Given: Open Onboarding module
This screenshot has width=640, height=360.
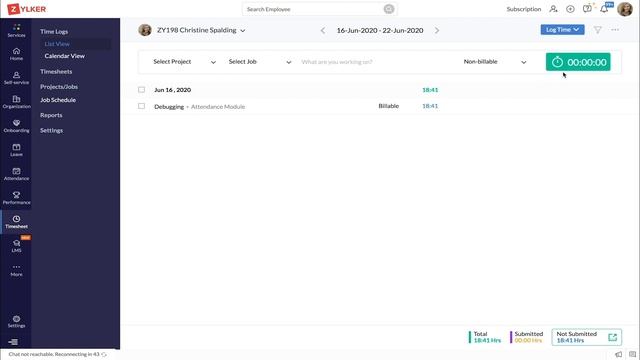Looking at the screenshot, I should (16, 126).
